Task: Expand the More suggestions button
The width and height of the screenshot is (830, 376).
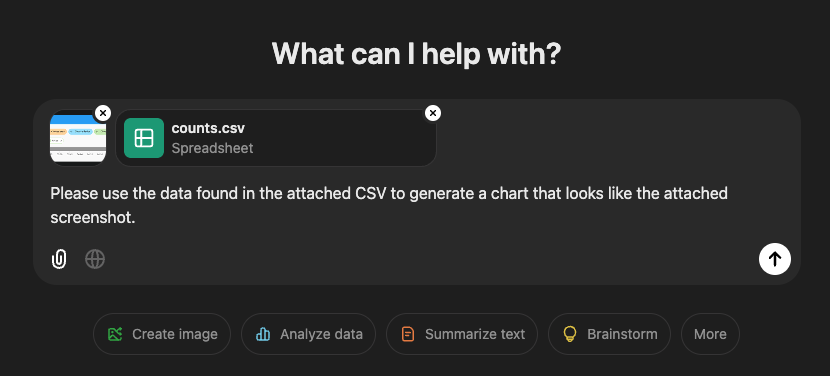Action: [710, 334]
